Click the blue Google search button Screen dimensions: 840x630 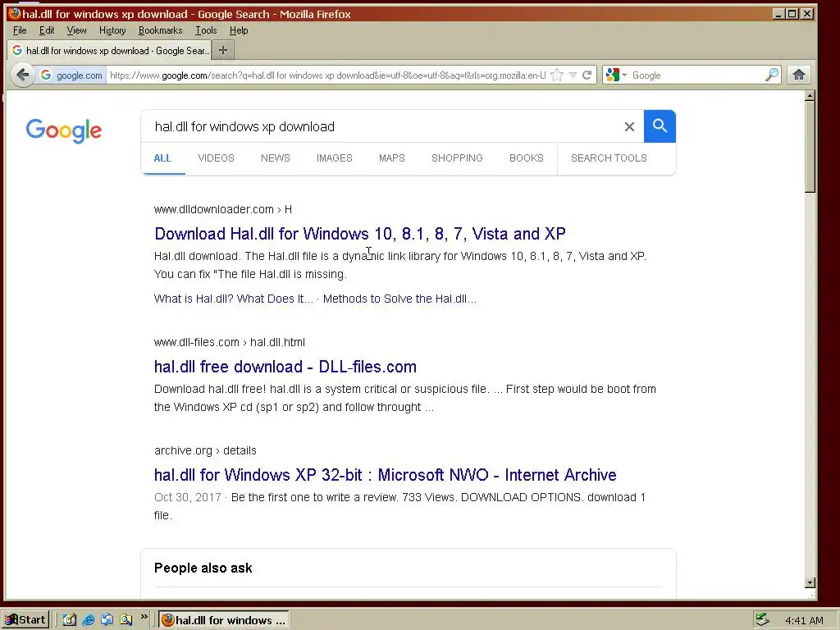click(x=660, y=126)
